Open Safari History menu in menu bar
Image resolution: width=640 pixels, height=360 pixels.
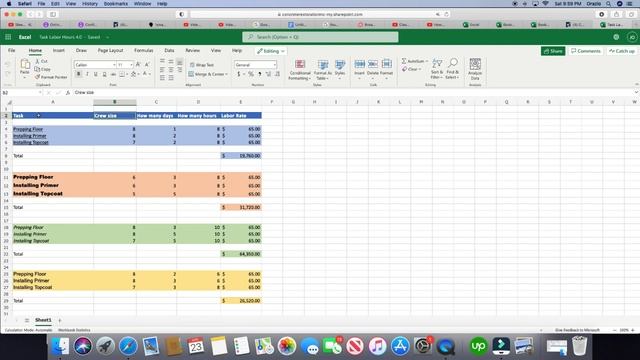tap(90, 4)
